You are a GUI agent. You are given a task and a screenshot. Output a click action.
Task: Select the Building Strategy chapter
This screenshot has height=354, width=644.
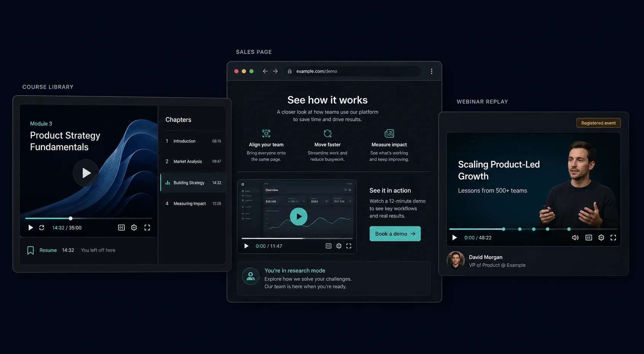[193, 183]
